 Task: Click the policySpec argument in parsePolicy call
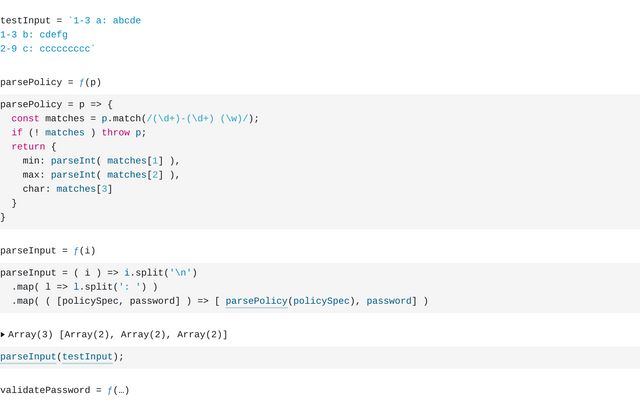coord(321,301)
